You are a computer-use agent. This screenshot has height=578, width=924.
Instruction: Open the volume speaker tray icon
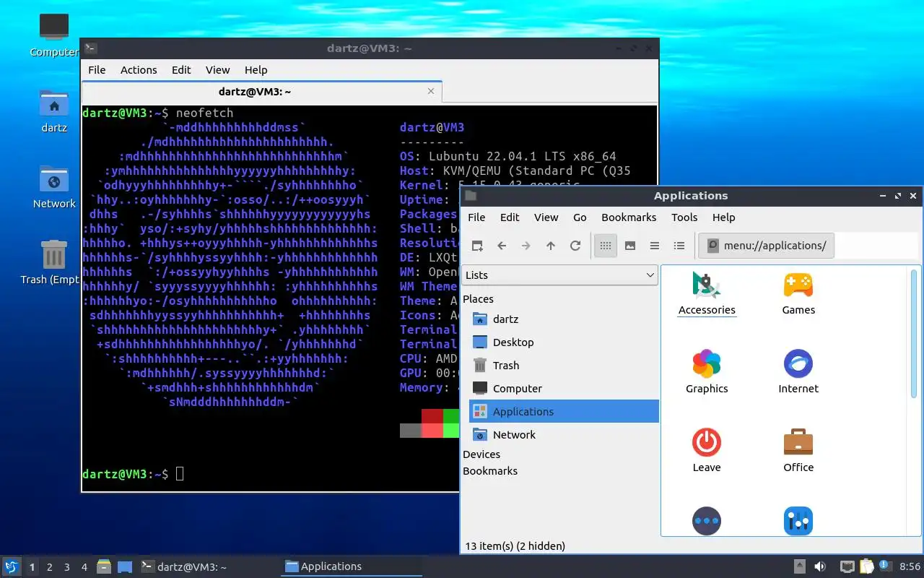click(x=820, y=566)
